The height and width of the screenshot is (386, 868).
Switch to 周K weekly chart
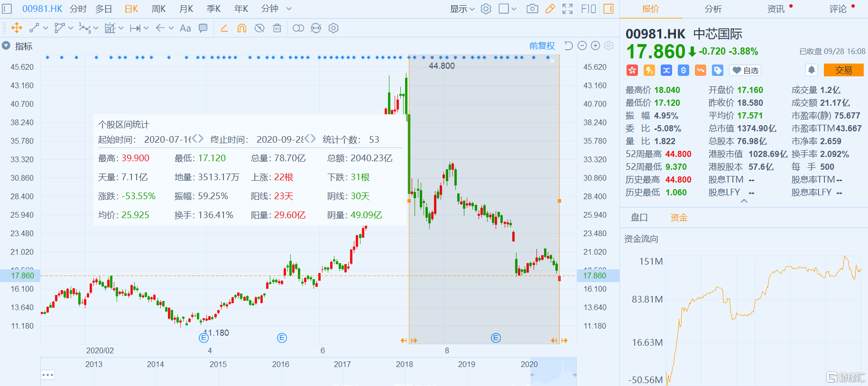[158, 9]
